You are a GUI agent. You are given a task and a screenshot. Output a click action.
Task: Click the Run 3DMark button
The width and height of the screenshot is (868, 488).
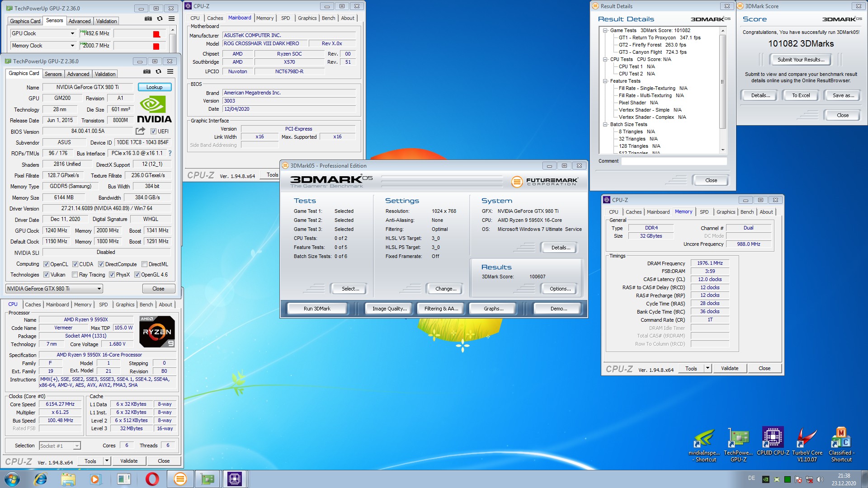point(317,309)
